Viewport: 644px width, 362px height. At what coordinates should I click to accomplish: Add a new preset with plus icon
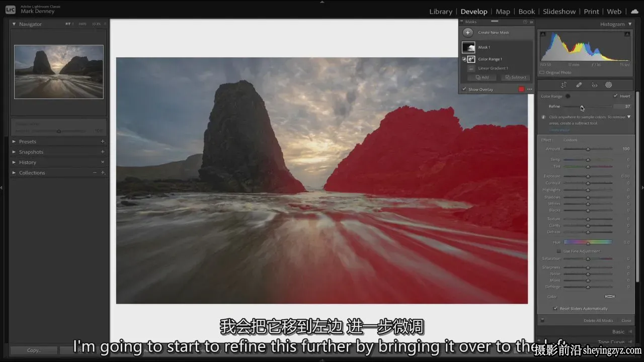pos(103,142)
